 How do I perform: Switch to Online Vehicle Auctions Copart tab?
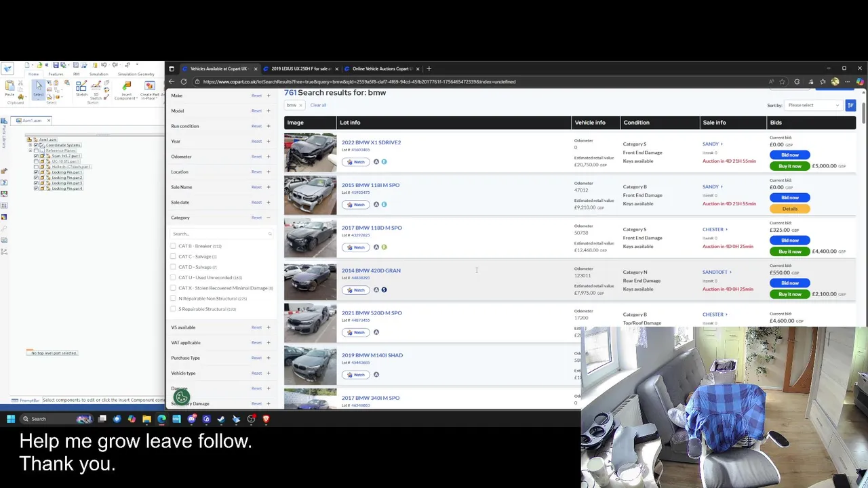(x=382, y=68)
